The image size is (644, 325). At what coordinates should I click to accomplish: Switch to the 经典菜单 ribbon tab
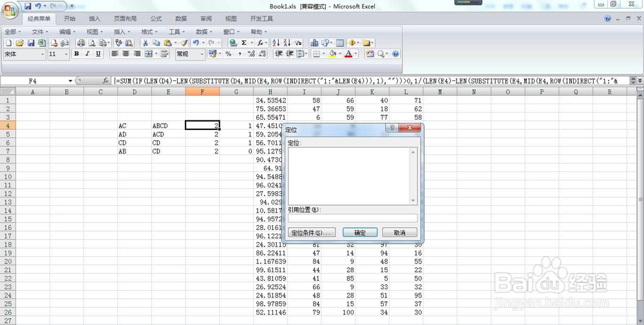coord(39,19)
